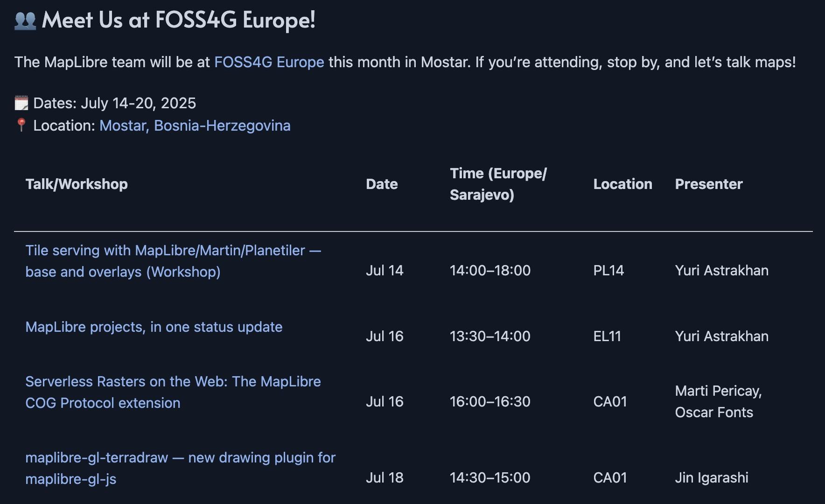Click the PL14 location cell
825x504 pixels.
pyautogui.click(x=608, y=270)
